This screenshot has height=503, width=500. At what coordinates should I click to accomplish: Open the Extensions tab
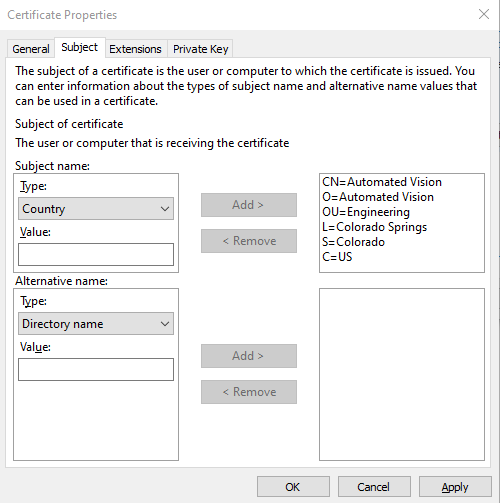(x=135, y=49)
